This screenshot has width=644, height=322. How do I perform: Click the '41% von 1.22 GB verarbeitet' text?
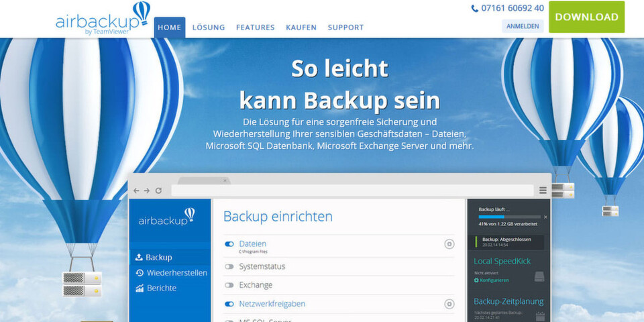coord(508,224)
